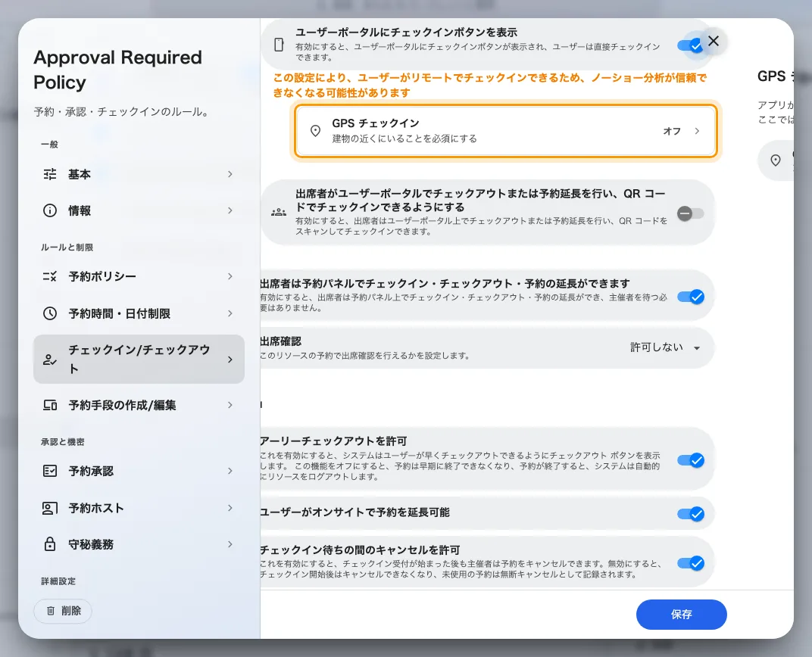Toggle ユーザーポータルにチェックインボタンを表示 switch
The image size is (812, 657).
pos(690,45)
